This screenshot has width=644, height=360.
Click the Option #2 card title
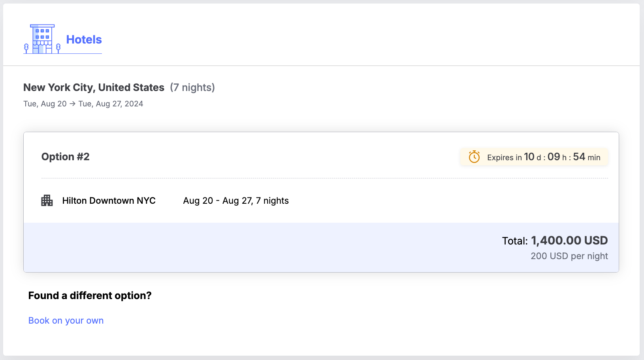tap(66, 157)
